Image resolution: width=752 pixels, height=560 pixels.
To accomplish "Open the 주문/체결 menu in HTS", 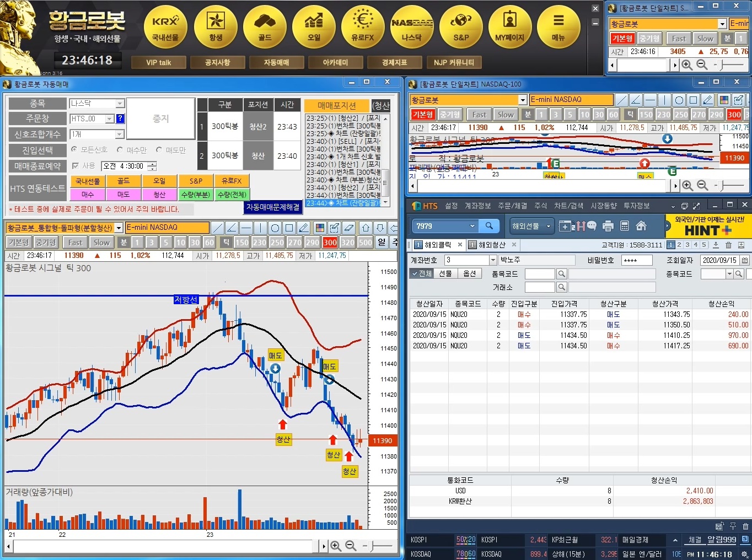I will [512, 206].
